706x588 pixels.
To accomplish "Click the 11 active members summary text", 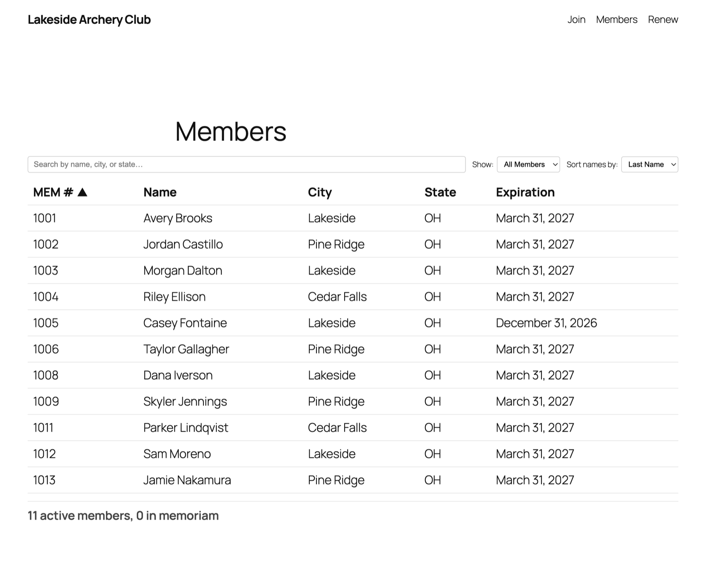I will point(123,516).
